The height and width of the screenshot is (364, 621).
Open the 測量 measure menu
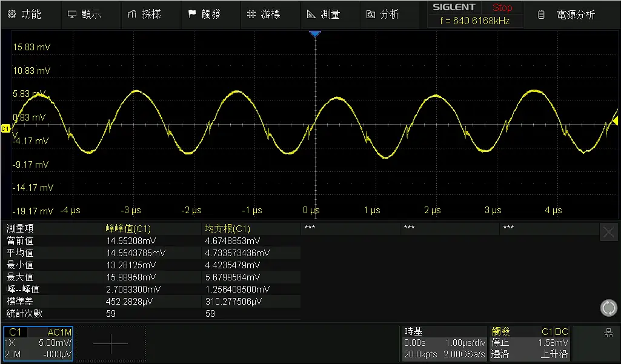pyautogui.click(x=324, y=15)
